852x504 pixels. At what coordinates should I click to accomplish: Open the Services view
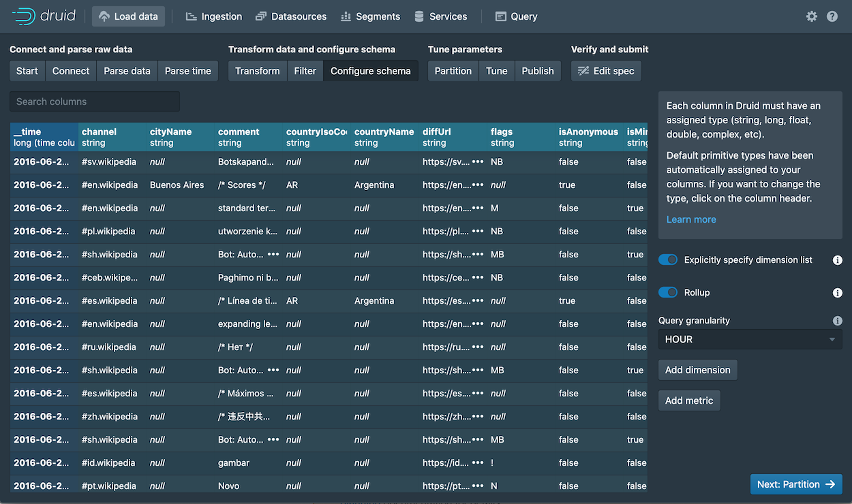(x=440, y=16)
